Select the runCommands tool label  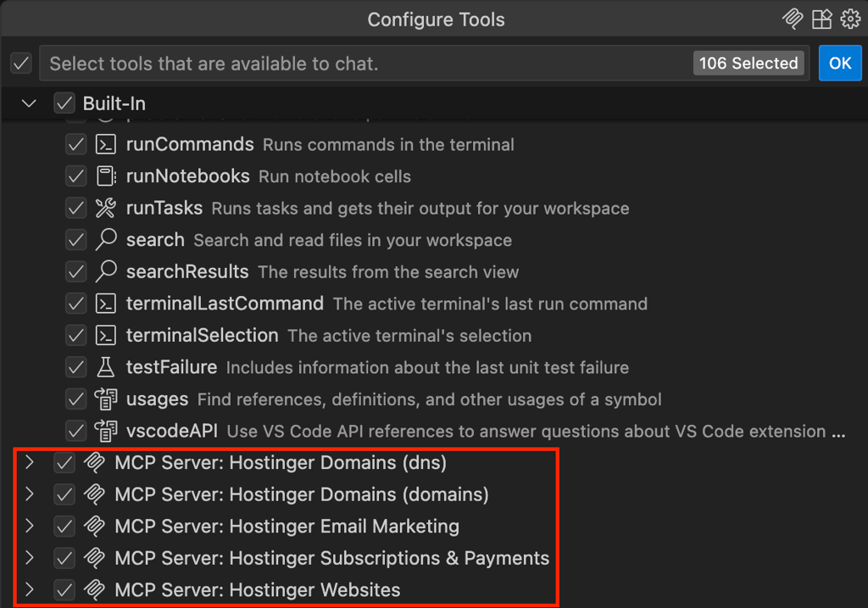[190, 144]
